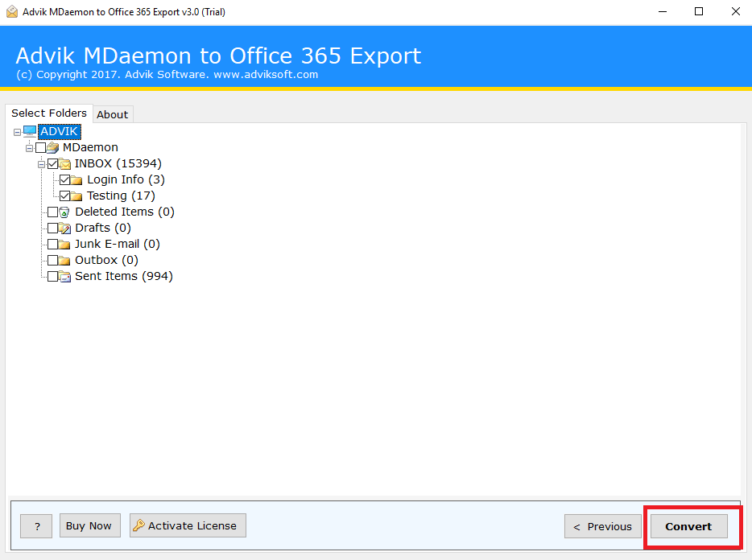Collapse the ADVIK root node

(x=17, y=131)
